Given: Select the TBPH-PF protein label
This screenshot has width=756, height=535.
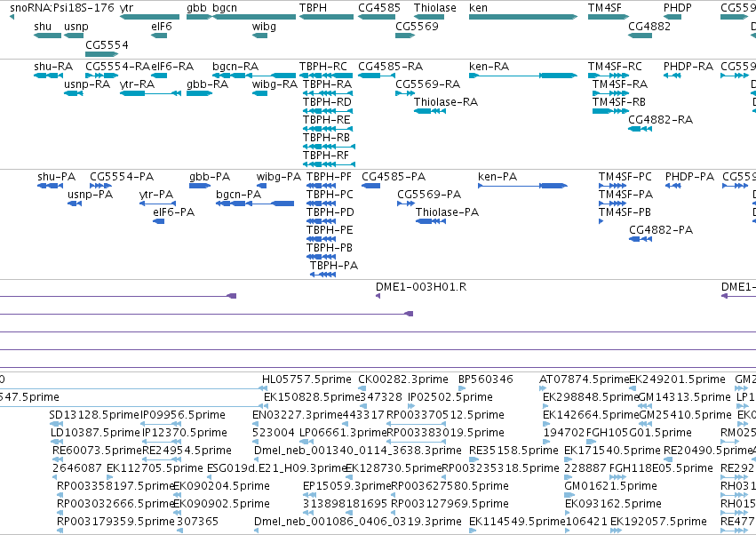Looking at the screenshot, I should (329, 177).
